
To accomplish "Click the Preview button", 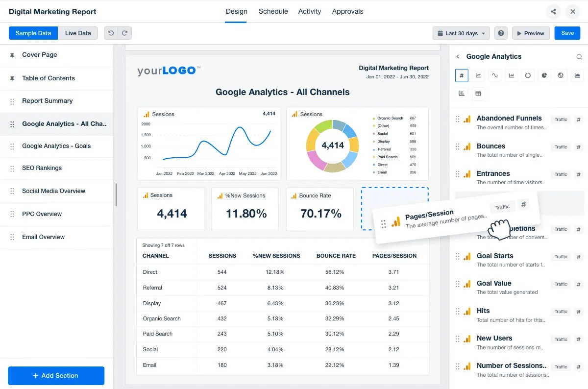I will click(531, 33).
